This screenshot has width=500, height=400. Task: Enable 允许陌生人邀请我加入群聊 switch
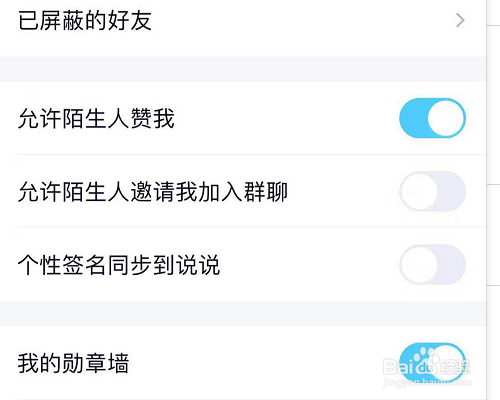(x=432, y=191)
